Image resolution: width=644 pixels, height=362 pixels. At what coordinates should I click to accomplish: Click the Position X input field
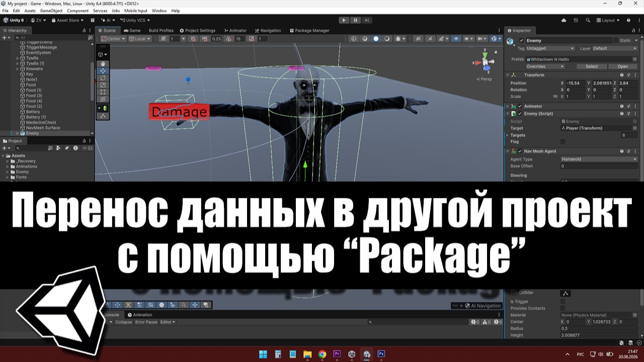pos(575,83)
